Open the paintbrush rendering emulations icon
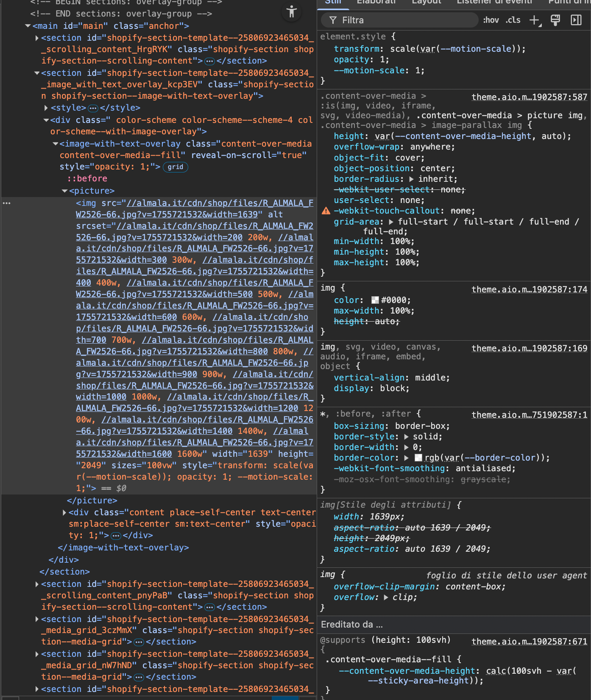 (555, 20)
